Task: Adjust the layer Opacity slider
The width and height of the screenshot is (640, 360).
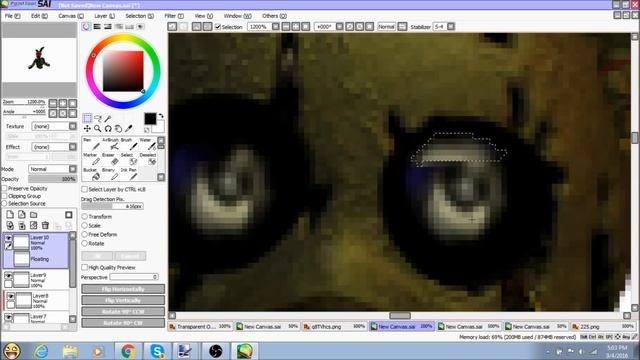Action: [x=52, y=179]
